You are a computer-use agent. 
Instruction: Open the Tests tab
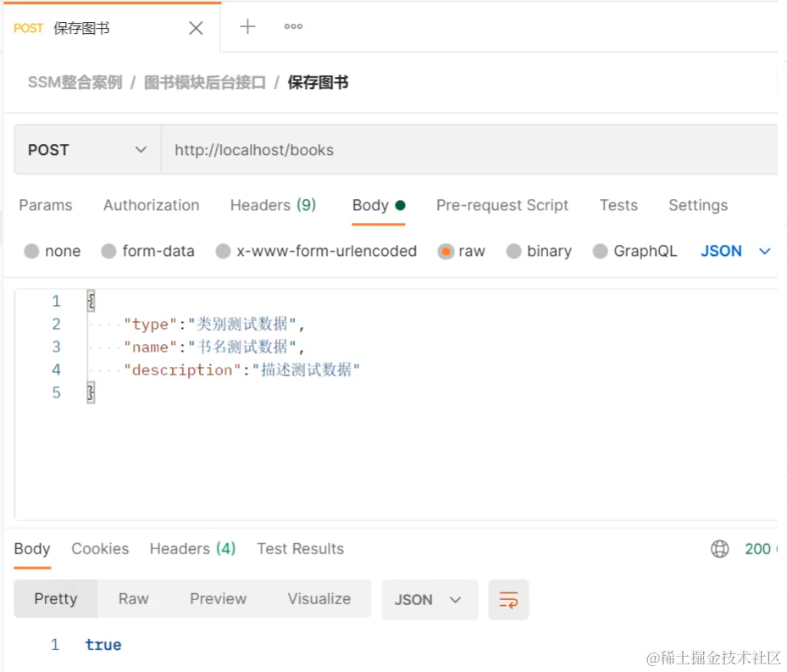click(619, 205)
